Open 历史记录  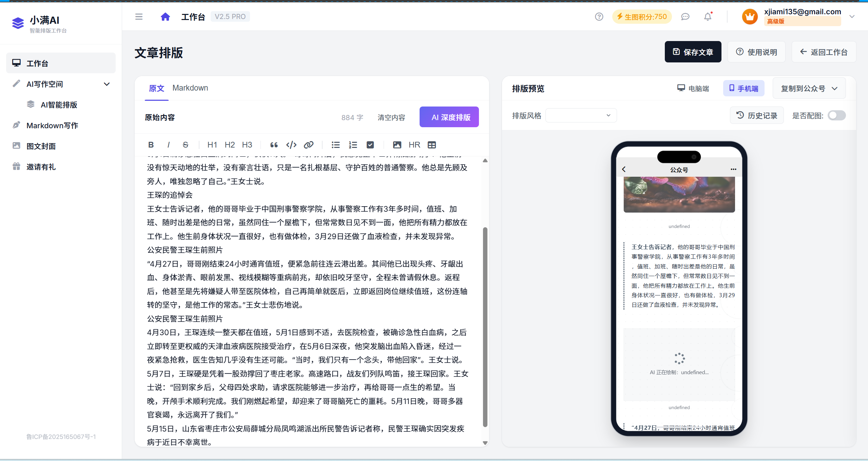click(x=757, y=115)
